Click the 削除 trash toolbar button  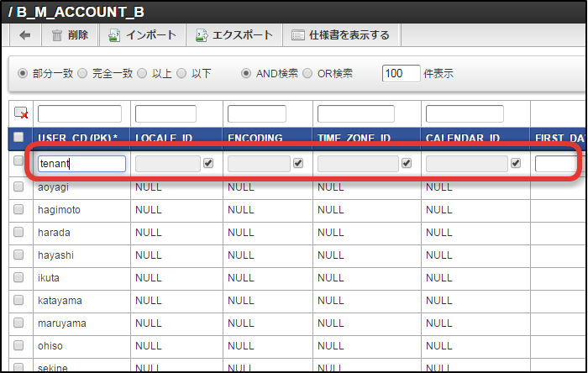pyautogui.click(x=70, y=35)
